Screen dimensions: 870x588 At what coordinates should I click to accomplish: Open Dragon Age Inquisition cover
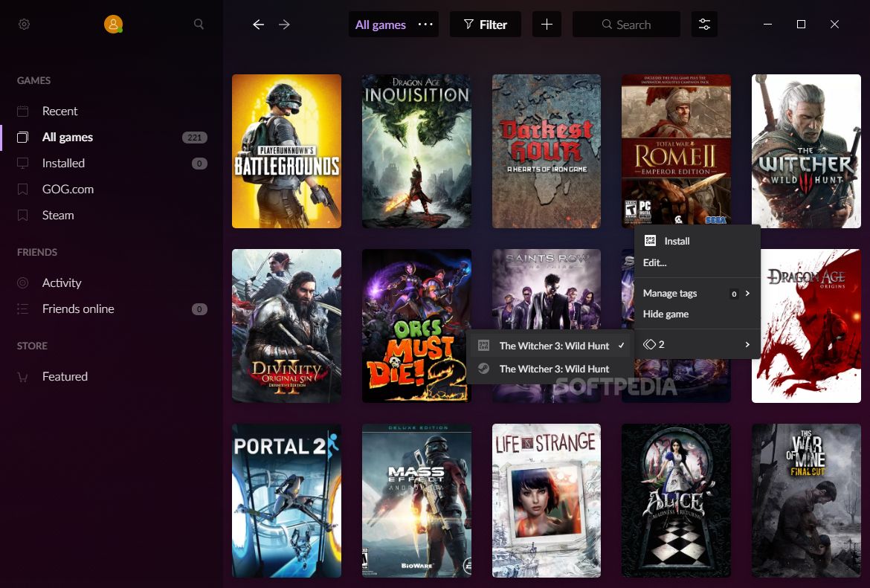pyautogui.click(x=416, y=151)
